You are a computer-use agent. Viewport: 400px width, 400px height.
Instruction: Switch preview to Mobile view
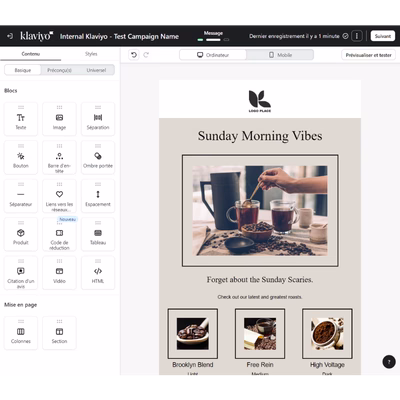(280, 55)
